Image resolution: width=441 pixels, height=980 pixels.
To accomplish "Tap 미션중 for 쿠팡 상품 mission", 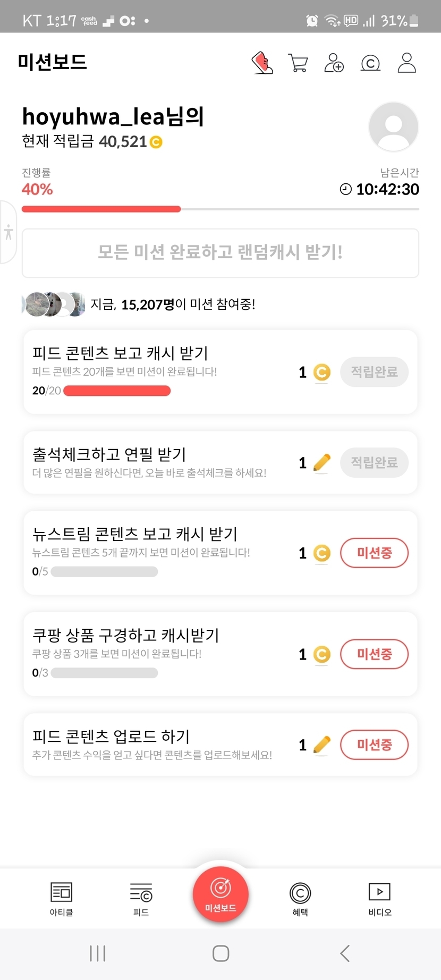I will pos(374,654).
